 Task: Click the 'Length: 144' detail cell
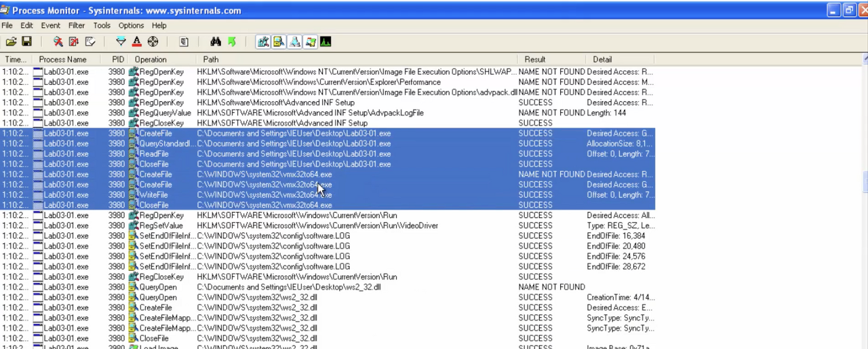(607, 113)
